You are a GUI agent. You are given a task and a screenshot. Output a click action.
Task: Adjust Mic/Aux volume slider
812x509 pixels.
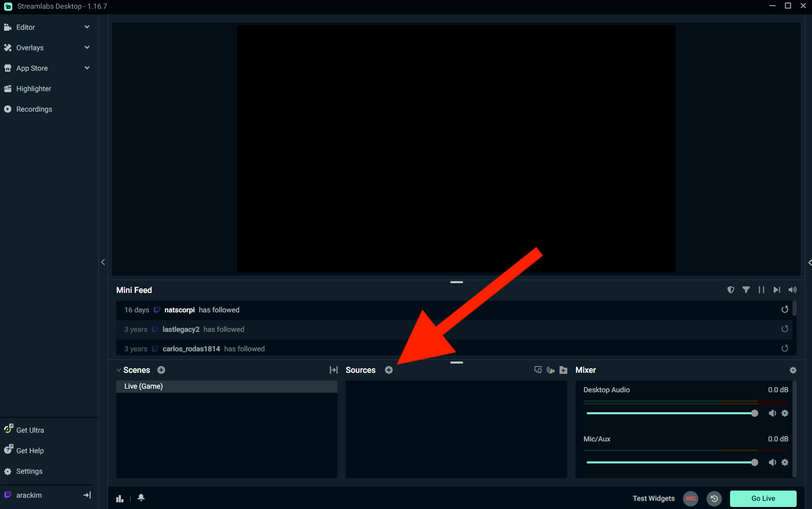click(672, 462)
